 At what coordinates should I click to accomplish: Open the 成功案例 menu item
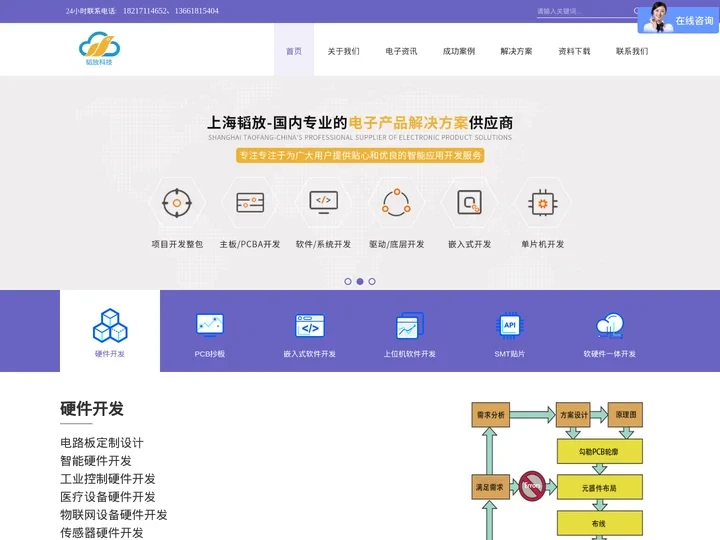459,51
